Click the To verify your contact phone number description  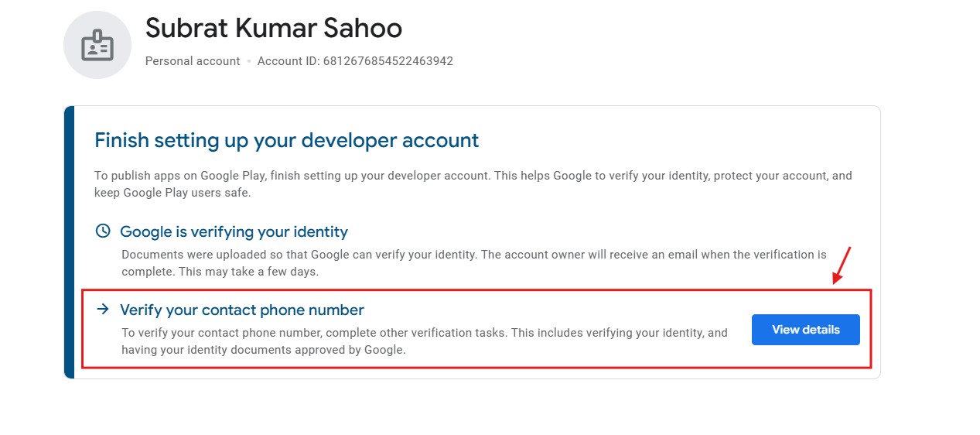point(424,333)
